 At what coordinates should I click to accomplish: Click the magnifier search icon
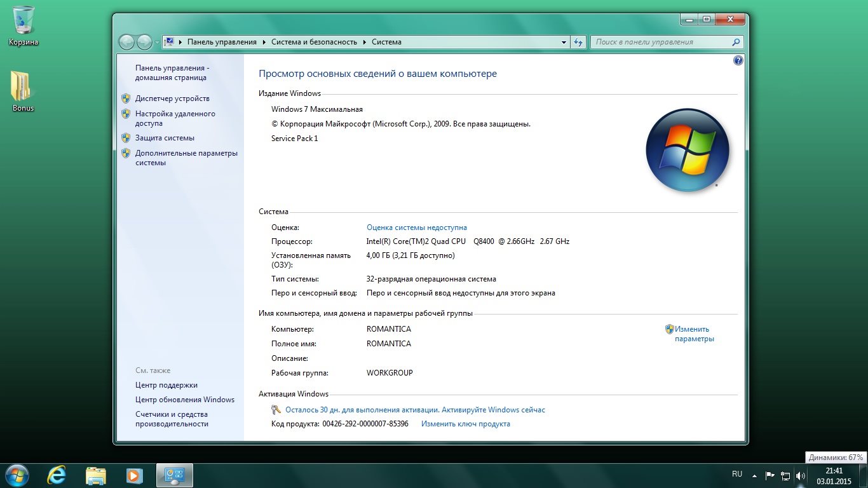pos(736,42)
